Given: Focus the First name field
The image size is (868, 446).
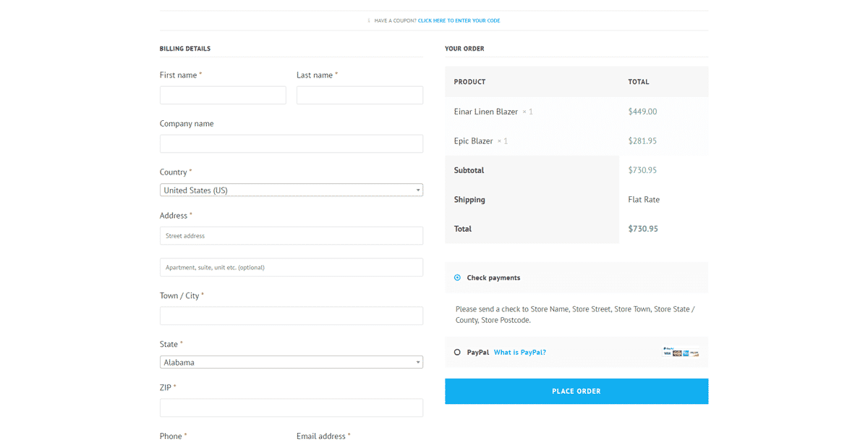Looking at the screenshot, I should (223, 96).
